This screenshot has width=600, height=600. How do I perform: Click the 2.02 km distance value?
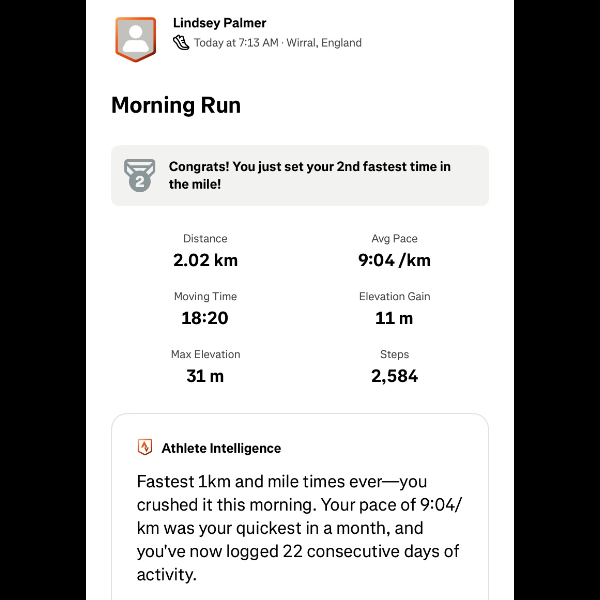[205, 260]
